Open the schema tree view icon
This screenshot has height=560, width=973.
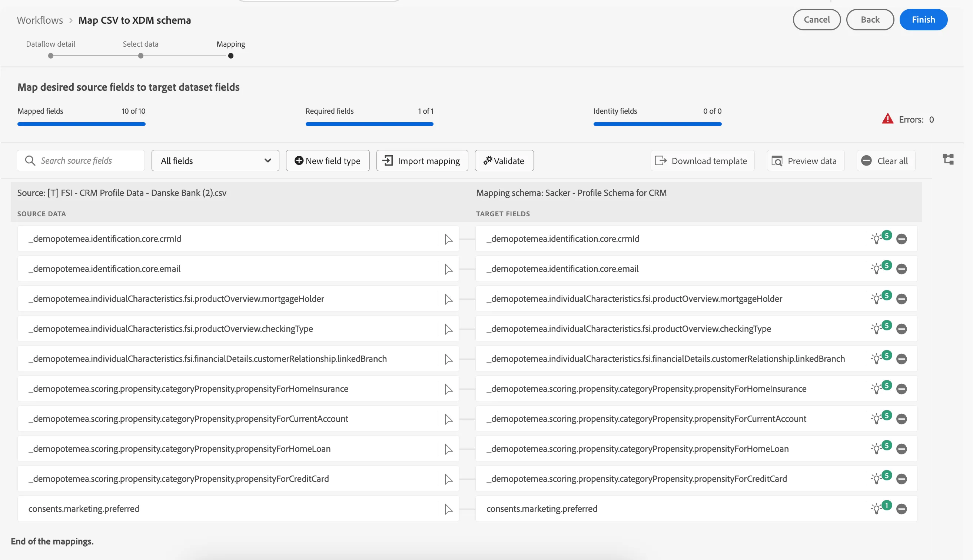(948, 159)
